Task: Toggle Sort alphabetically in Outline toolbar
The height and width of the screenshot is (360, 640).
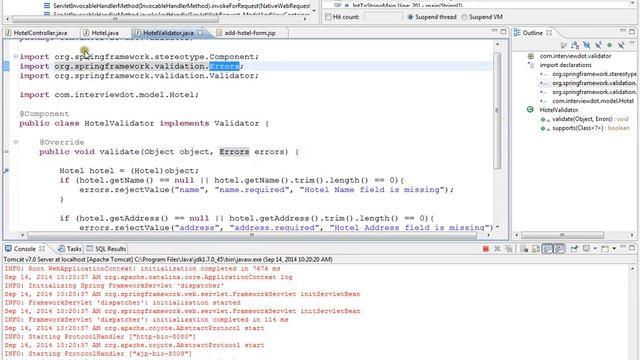Action: [x=575, y=45]
